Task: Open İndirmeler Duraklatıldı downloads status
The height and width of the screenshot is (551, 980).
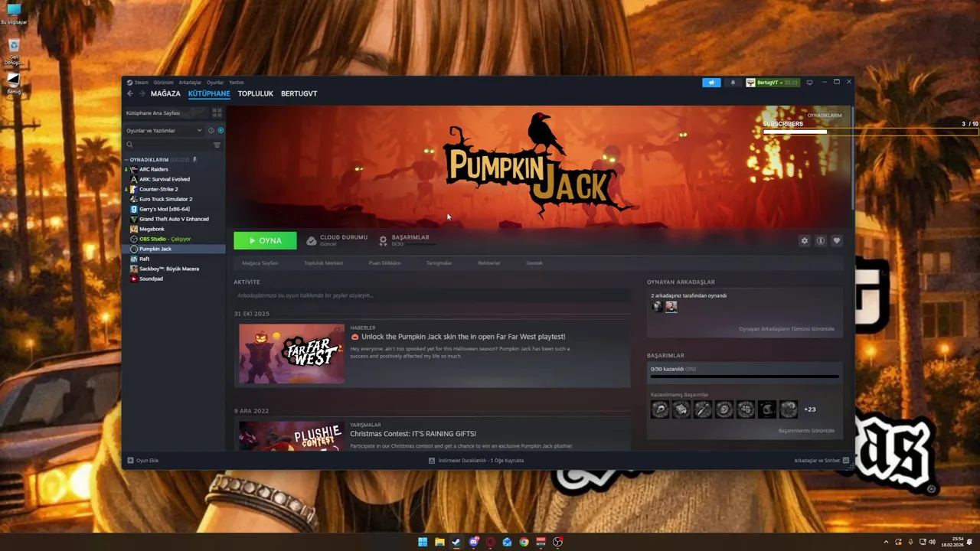Action: [x=476, y=461]
